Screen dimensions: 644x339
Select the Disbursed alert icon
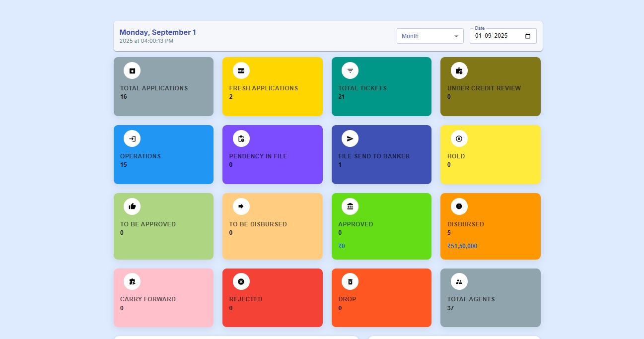click(x=459, y=206)
